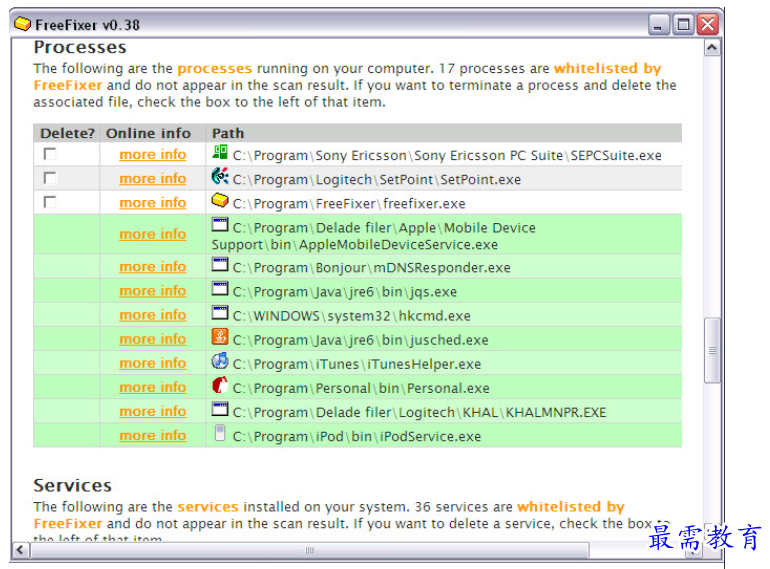Click the Processes section heading

80,47
